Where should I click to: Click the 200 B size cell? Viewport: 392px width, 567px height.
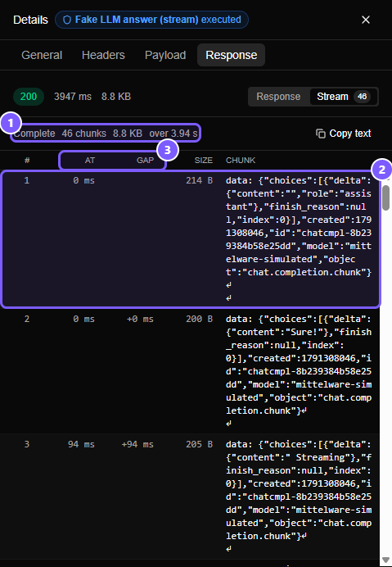(199, 319)
